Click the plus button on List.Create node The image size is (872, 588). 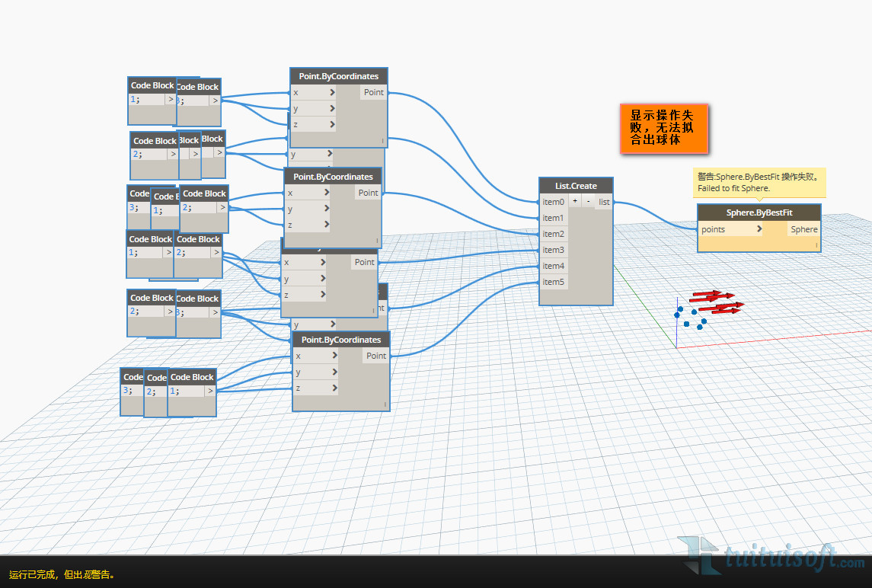(x=575, y=202)
